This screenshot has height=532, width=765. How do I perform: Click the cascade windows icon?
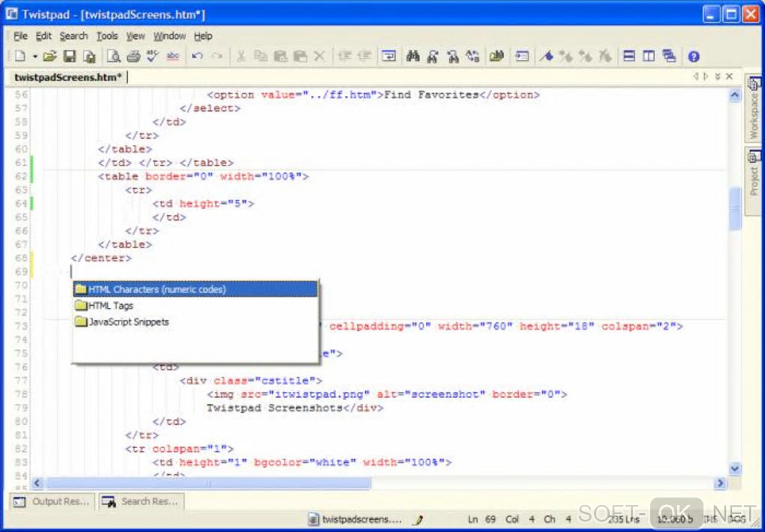pyautogui.click(x=669, y=56)
